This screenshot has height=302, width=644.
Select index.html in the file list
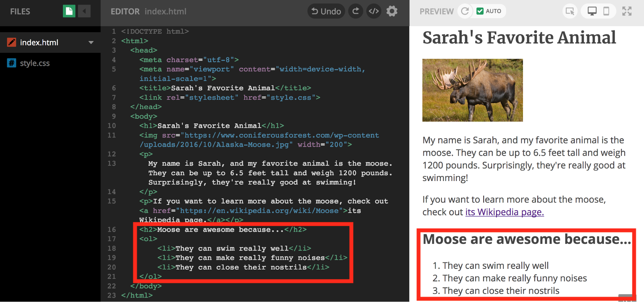click(x=39, y=42)
